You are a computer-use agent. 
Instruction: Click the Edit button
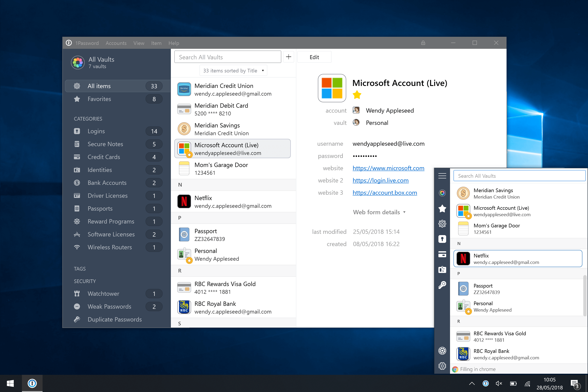(314, 57)
